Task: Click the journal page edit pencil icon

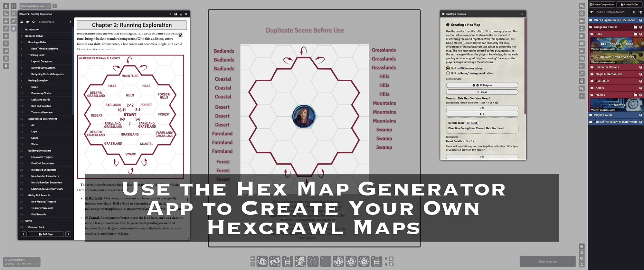Action: coord(180,35)
